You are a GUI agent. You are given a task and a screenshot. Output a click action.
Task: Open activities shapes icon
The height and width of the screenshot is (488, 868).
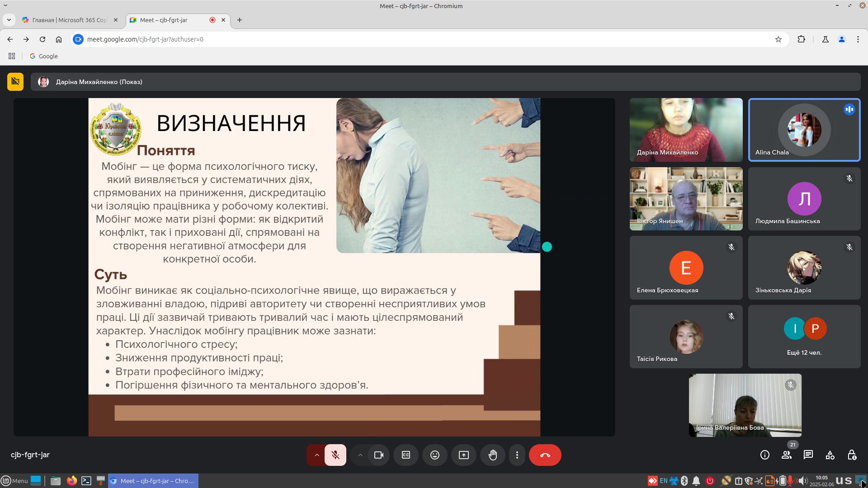pyautogui.click(x=830, y=455)
